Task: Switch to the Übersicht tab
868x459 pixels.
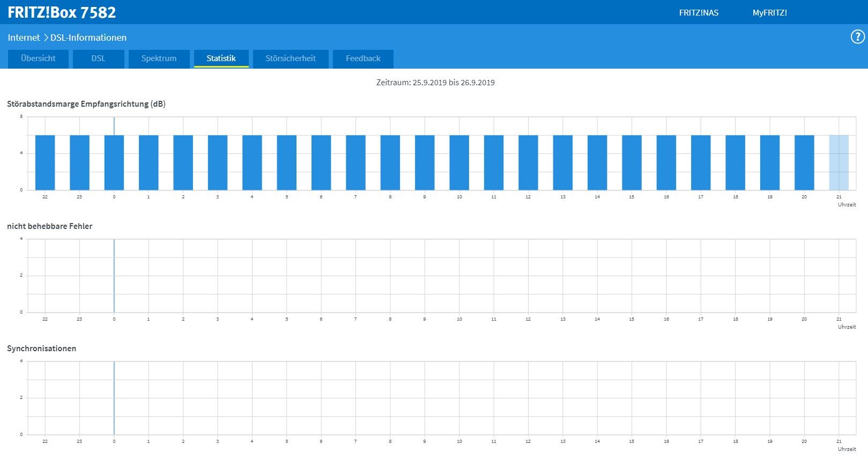Action: 38,58
